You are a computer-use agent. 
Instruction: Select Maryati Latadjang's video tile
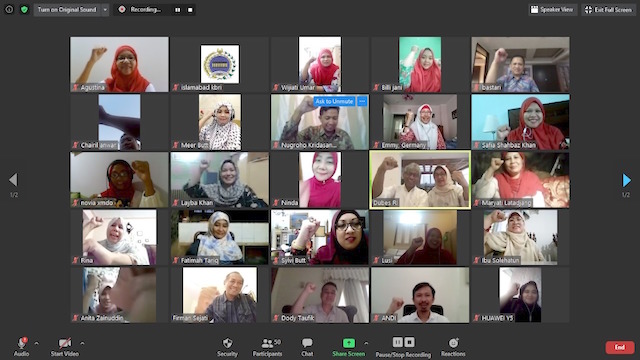pos(520,180)
